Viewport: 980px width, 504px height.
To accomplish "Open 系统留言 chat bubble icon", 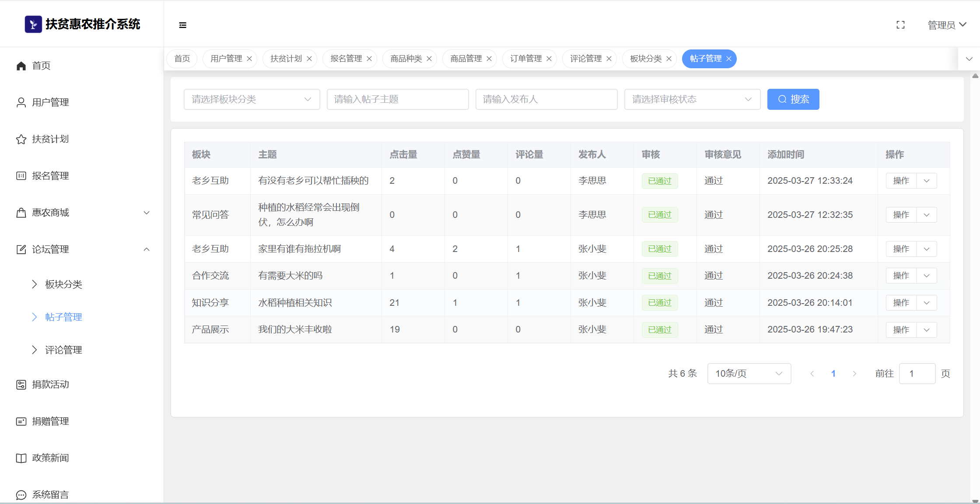I will 21,495.
